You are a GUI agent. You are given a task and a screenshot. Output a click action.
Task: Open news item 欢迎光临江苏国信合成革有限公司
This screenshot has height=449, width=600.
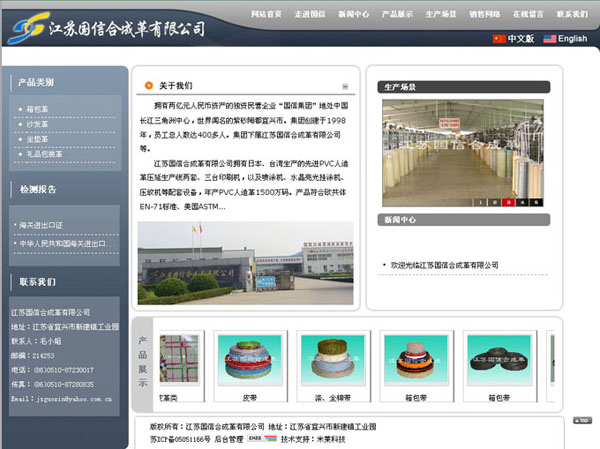444,265
